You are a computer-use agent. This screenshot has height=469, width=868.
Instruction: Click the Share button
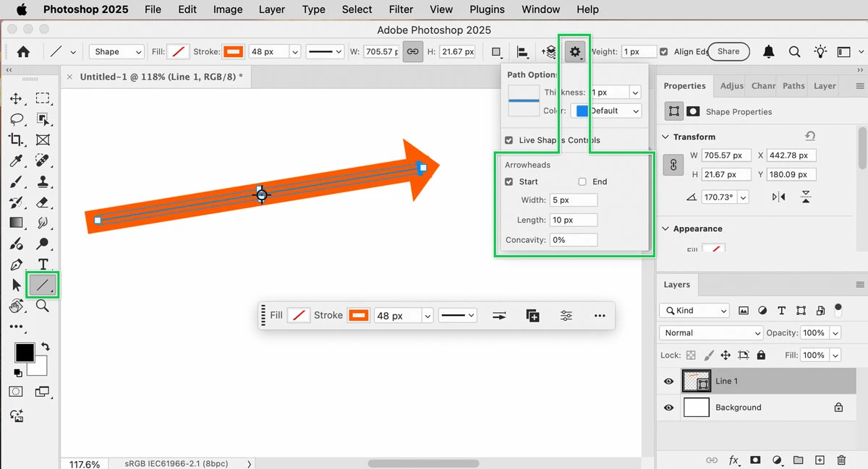(x=728, y=51)
